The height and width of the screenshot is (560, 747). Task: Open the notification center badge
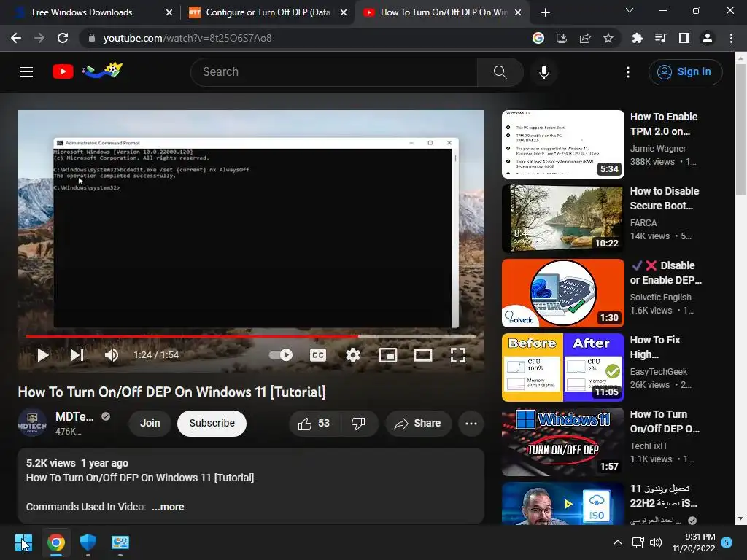(x=727, y=542)
